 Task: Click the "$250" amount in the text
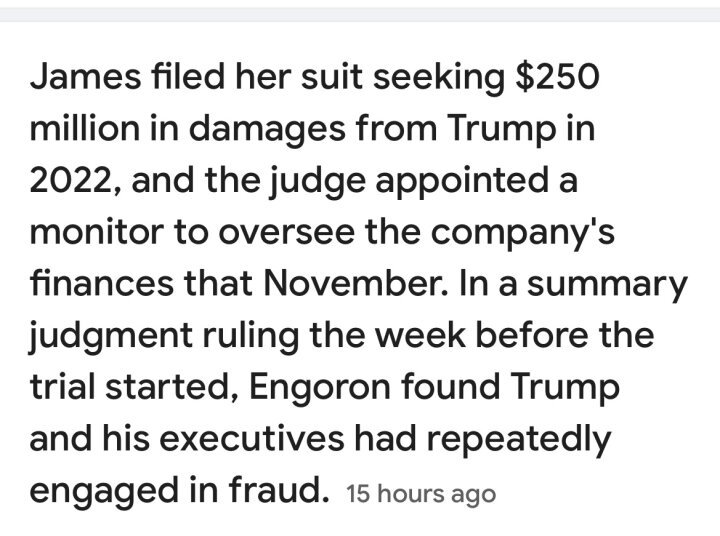[557, 76]
